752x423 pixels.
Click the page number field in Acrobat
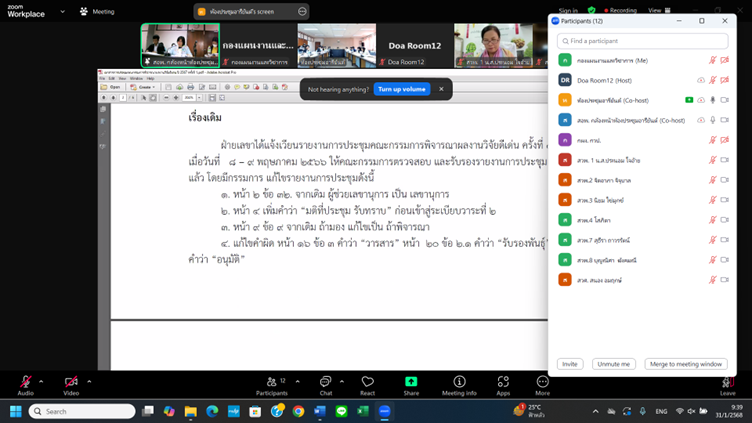(x=123, y=97)
